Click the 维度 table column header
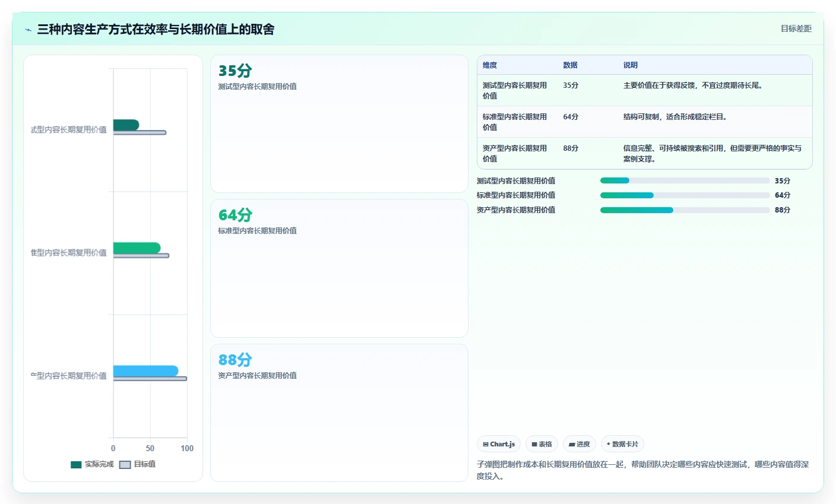Screen dimensions: 836x504 490,65
